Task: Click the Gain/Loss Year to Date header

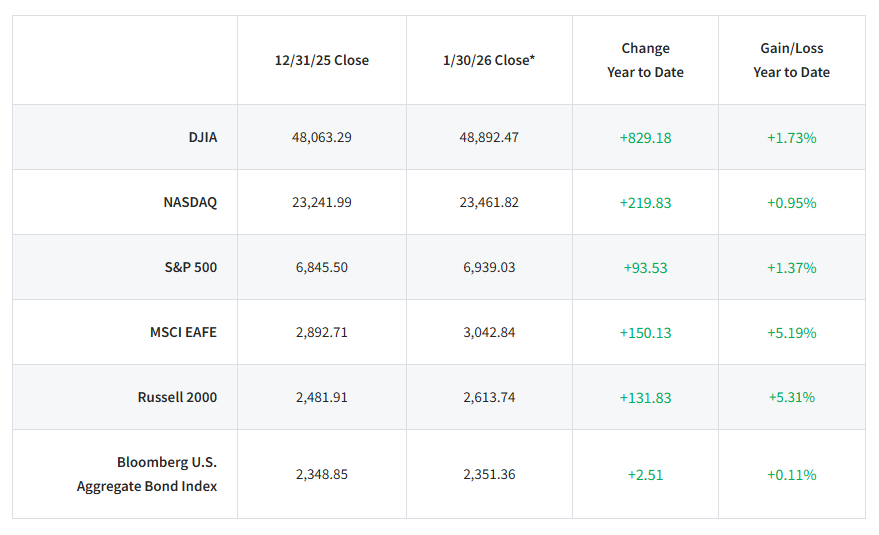Action: tap(791, 60)
